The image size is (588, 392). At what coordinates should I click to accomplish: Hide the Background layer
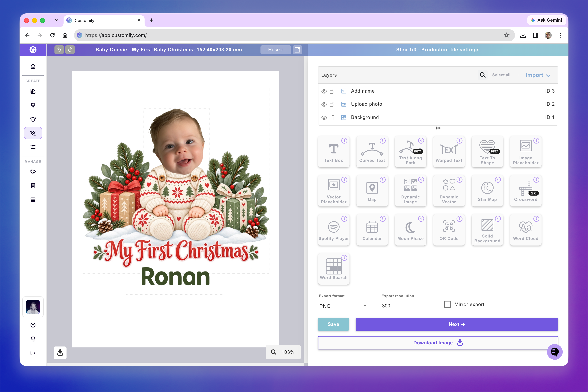324,118
